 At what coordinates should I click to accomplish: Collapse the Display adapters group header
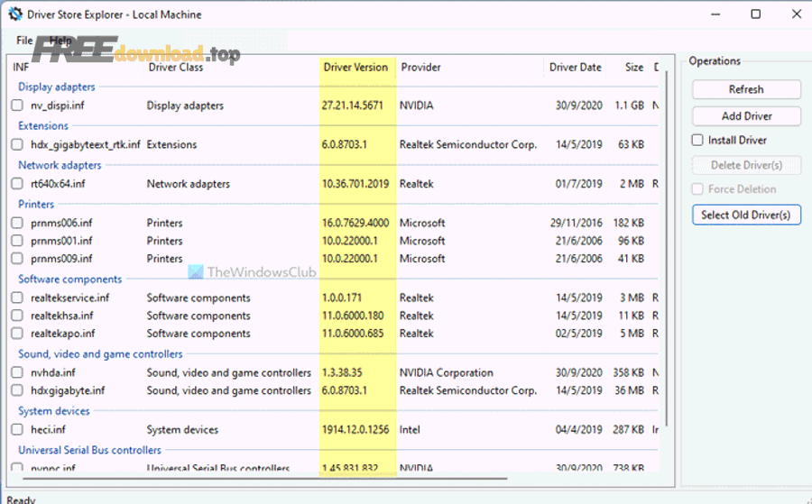coord(57,87)
